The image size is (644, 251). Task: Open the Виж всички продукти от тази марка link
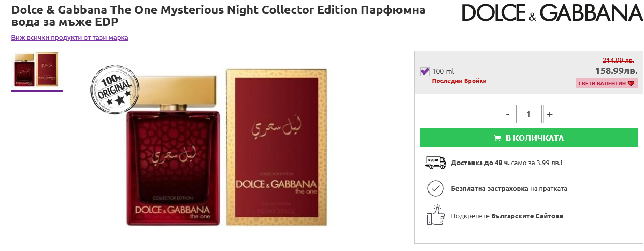(x=69, y=38)
